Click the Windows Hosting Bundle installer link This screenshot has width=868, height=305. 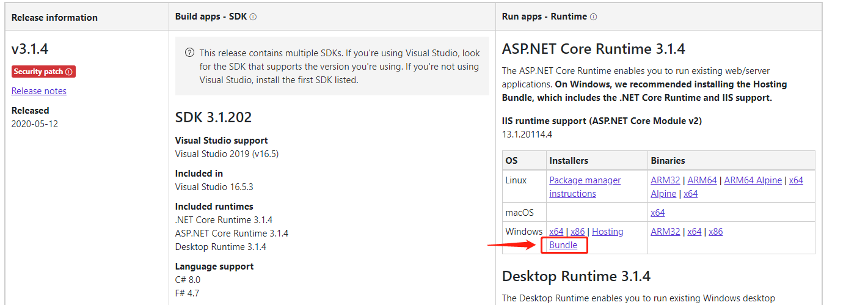pyautogui.click(x=563, y=245)
